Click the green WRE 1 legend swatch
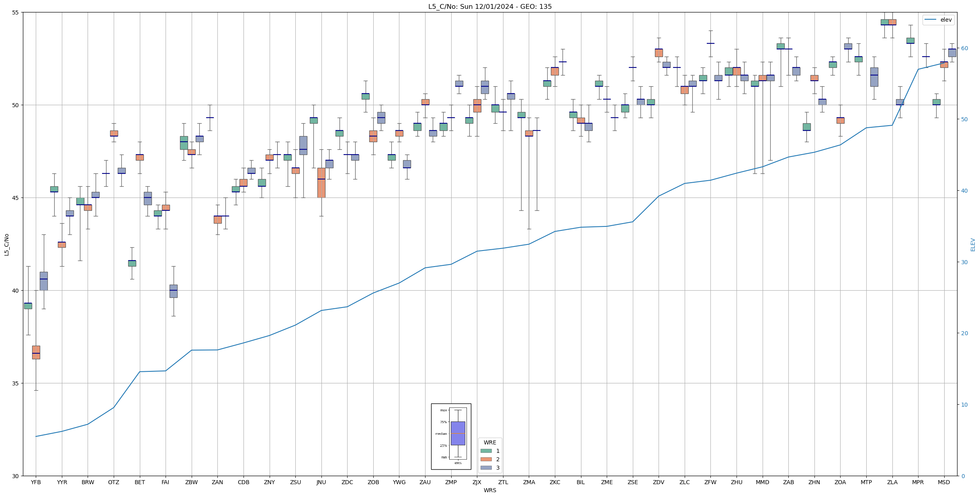This screenshot has width=980, height=497. [x=486, y=451]
